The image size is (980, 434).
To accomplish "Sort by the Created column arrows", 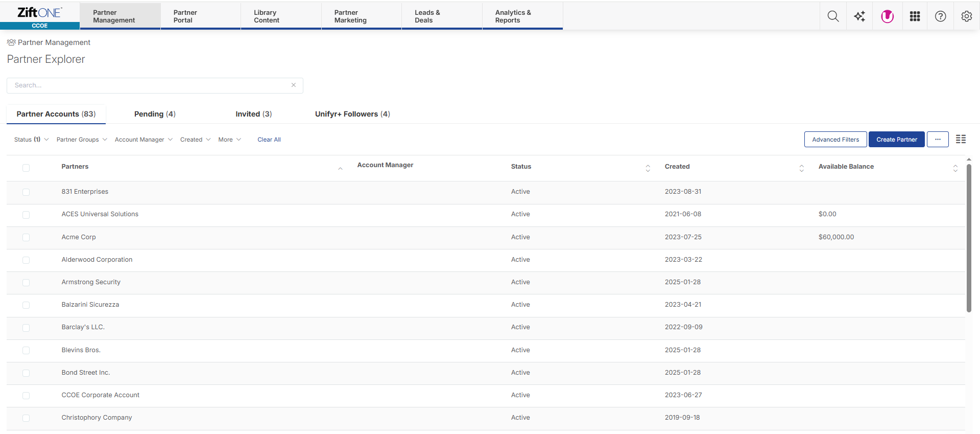I will coord(801,168).
